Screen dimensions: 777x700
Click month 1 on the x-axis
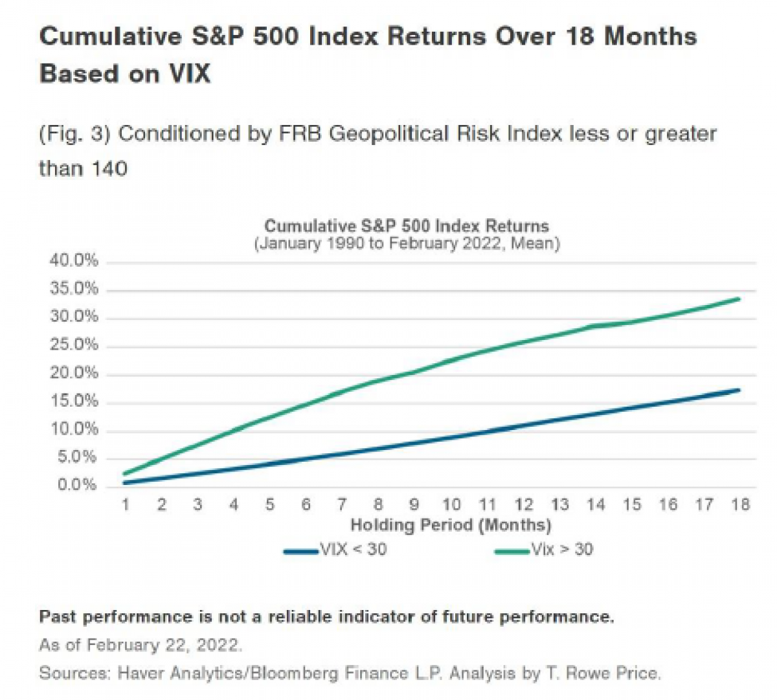tap(126, 504)
